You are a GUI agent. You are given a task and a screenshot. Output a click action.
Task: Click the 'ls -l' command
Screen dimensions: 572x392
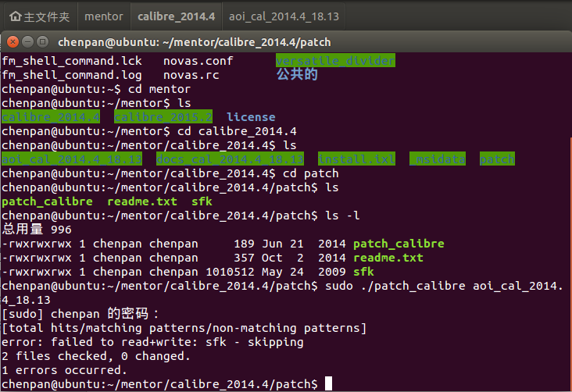342,216
